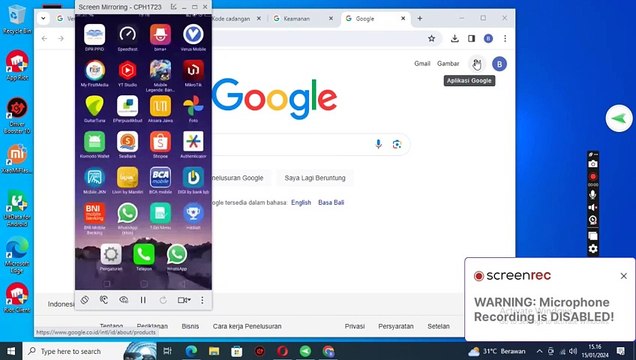Search by image with Google Lens
The width and height of the screenshot is (636, 360).
pos(397,144)
